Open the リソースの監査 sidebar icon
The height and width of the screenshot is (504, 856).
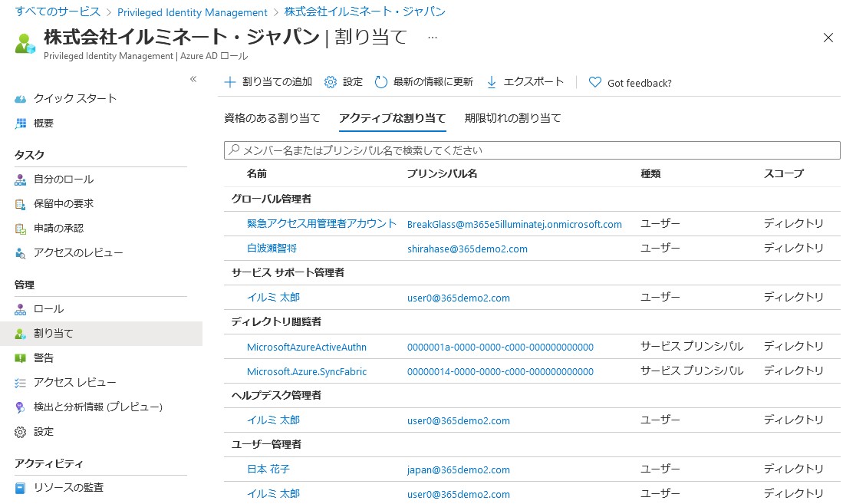[x=20, y=487]
